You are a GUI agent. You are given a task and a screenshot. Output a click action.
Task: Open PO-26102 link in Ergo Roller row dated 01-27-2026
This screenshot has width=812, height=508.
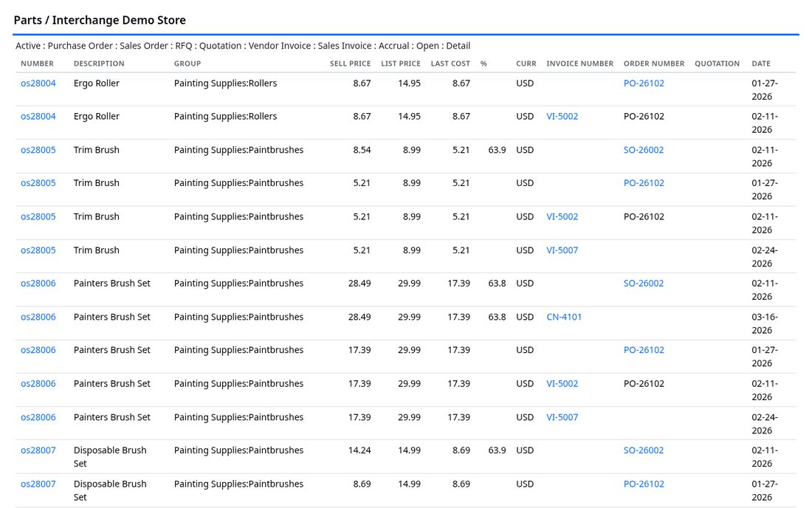click(644, 83)
